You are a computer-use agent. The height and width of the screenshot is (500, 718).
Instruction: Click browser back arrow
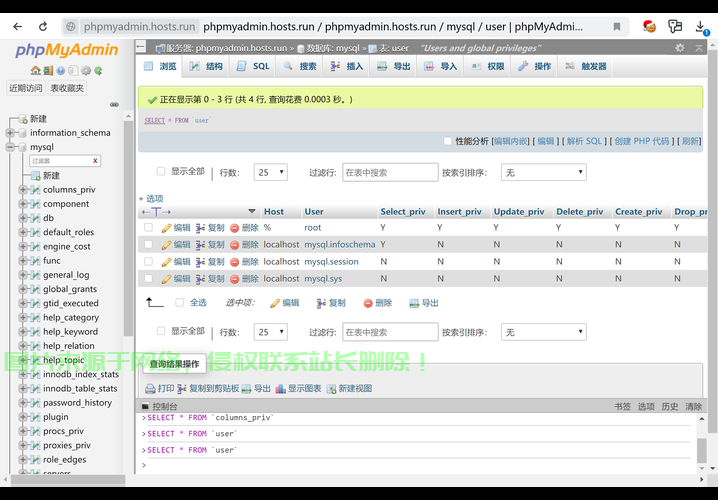click(17, 27)
